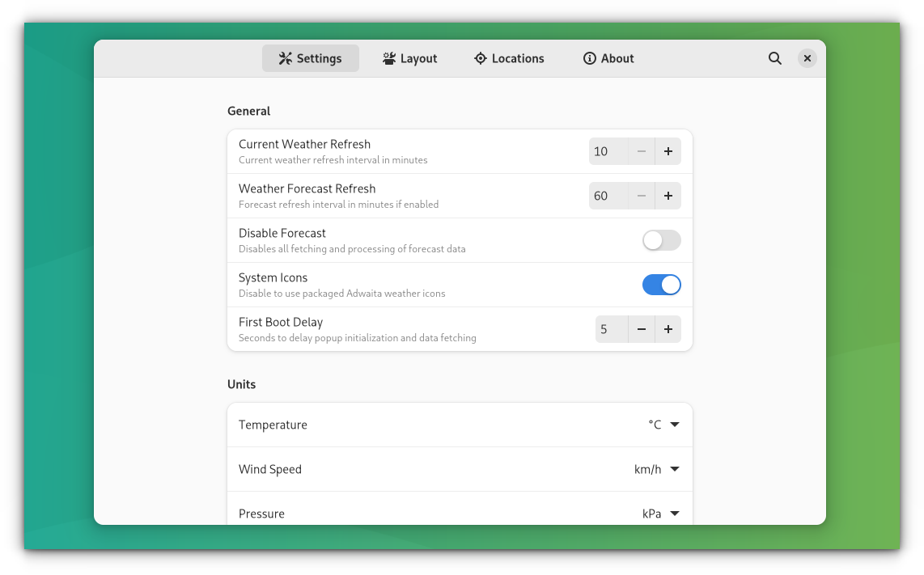Increase First Boot Delay with plus
This screenshot has width=924, height=575.
pos(668,329)
